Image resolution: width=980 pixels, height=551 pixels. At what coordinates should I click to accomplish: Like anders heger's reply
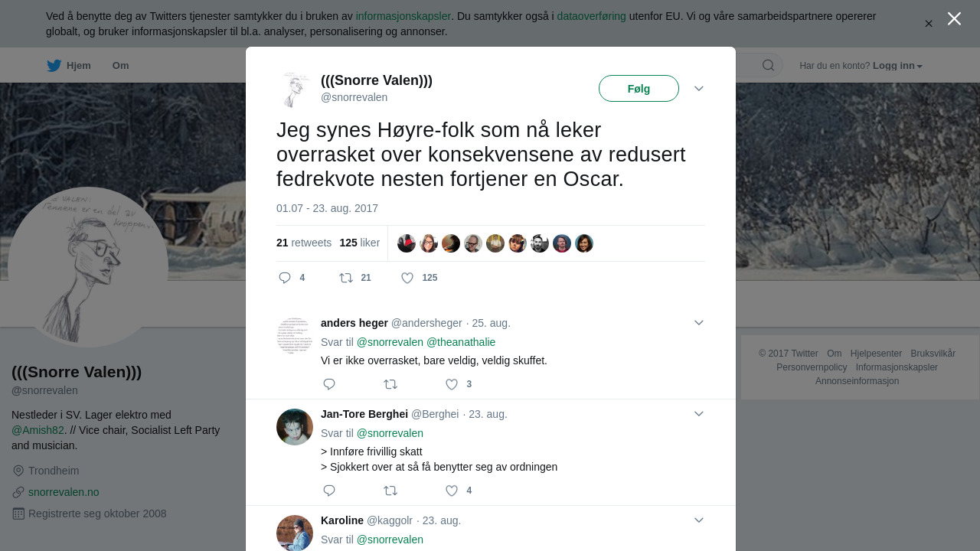point(452,384)
